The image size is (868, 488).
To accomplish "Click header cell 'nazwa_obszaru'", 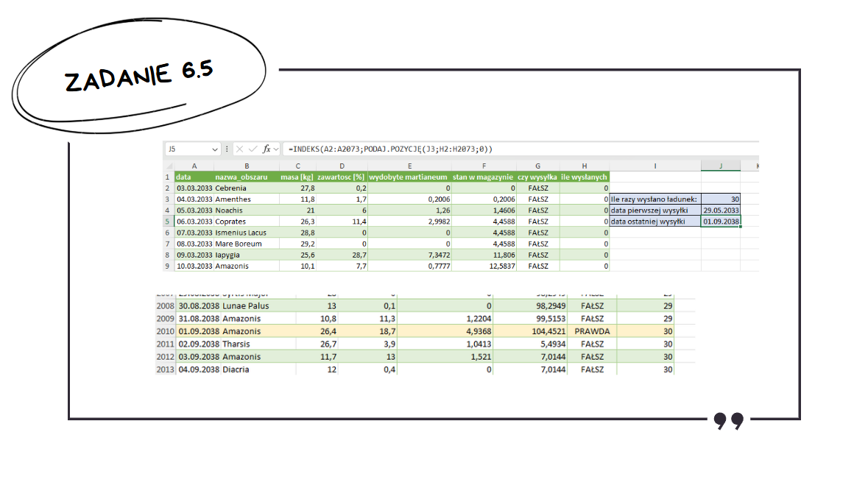I will tap(247, 177).
